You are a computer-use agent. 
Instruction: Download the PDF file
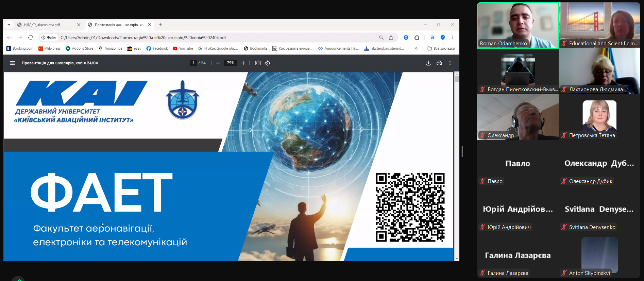[x=428, y=63]
